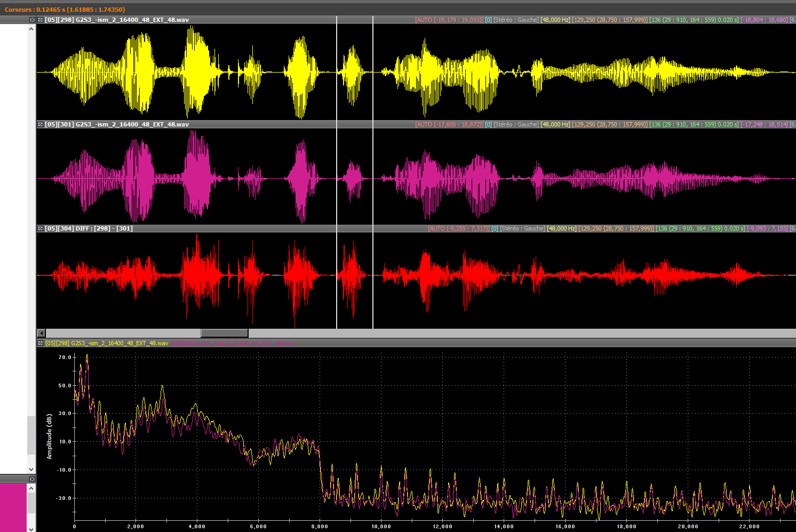Click the 48,000 Hz label on first track
This screenshot has width=796, height=532.
(x=555, y=20)
